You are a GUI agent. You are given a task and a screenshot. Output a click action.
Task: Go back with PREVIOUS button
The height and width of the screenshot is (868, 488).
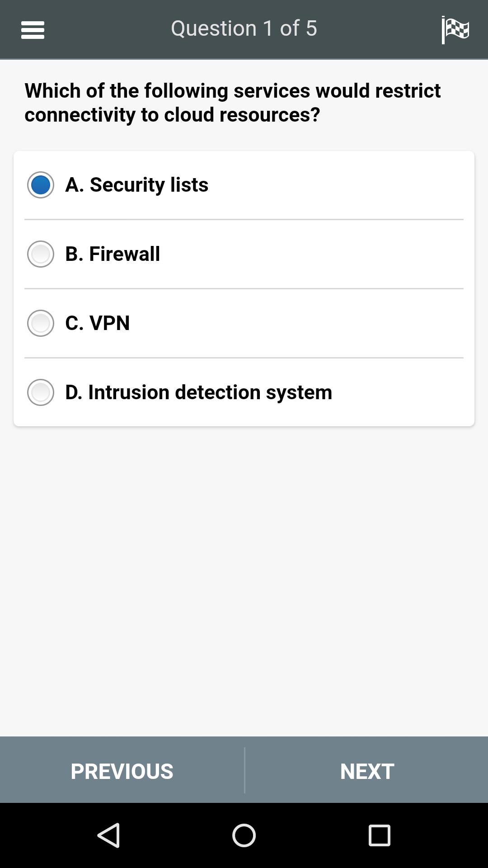122,771
